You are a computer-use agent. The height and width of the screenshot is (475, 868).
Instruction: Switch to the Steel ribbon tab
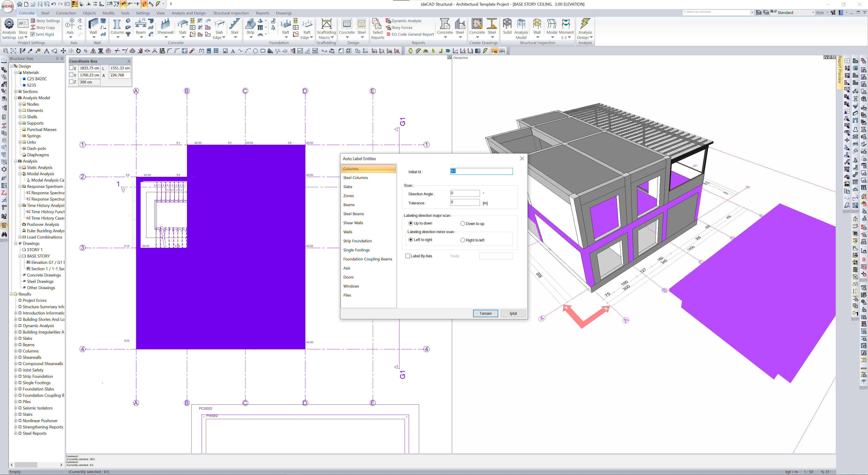45,13
